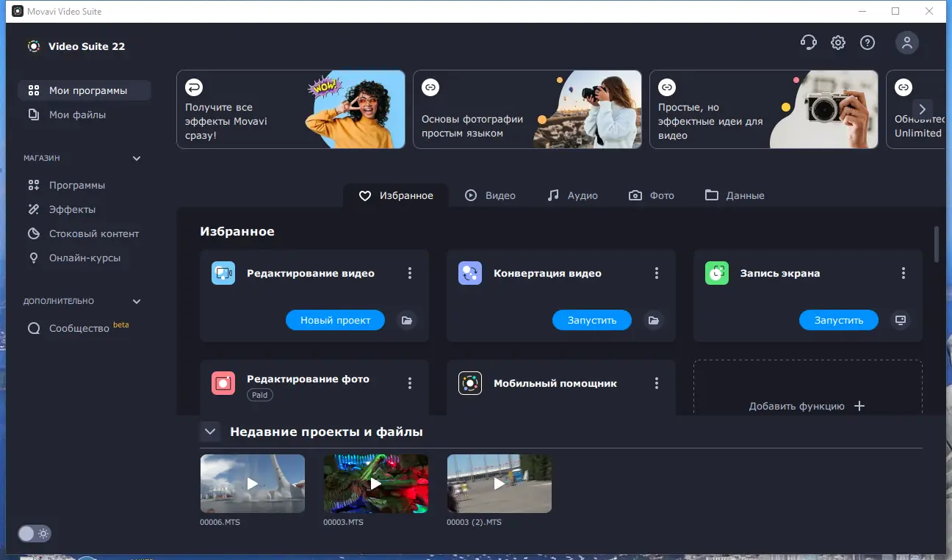Open the screen capture monitor icon
This screenshot has width=952, height=560.
click(901, 320)
